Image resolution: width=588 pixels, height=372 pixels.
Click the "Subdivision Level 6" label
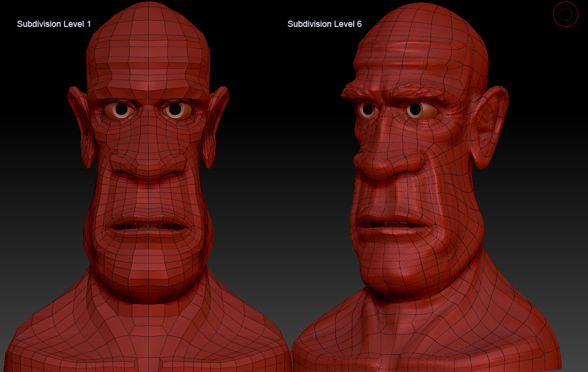[325, 24]
